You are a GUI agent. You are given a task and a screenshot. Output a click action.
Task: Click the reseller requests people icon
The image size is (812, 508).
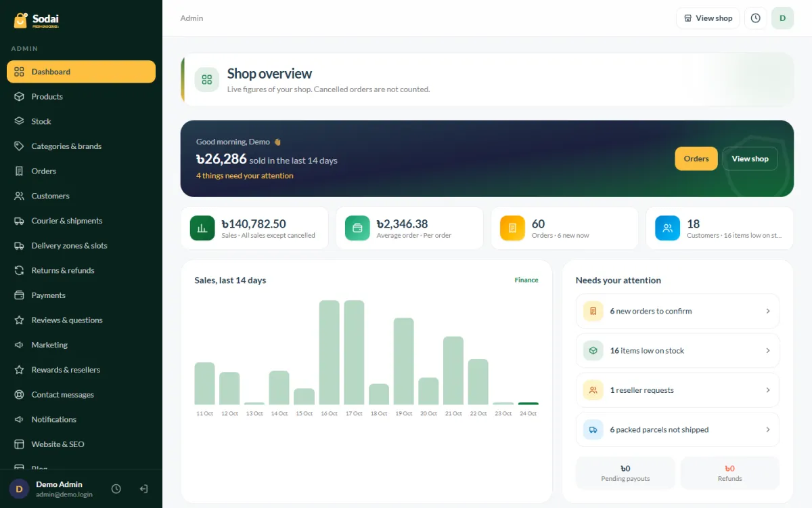[x=593, y=390]
